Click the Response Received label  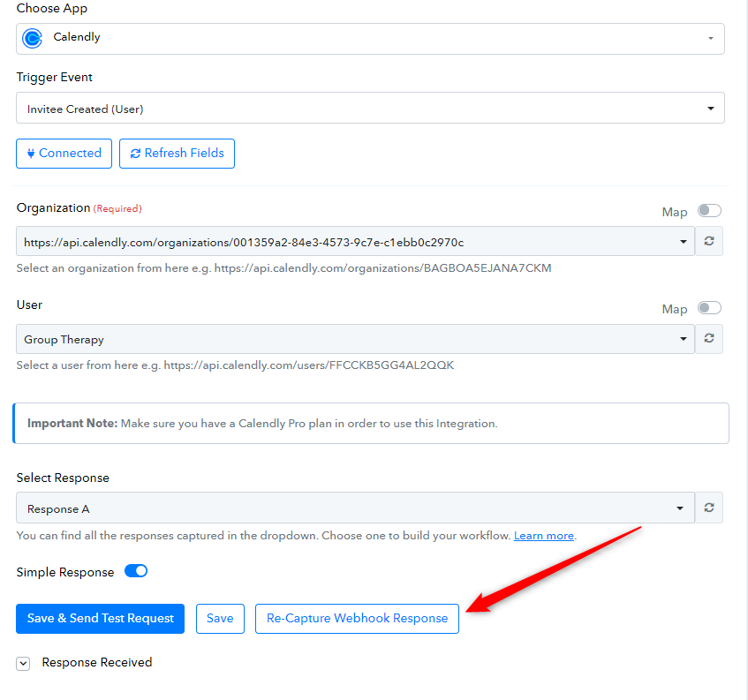(x=97, y=662)
